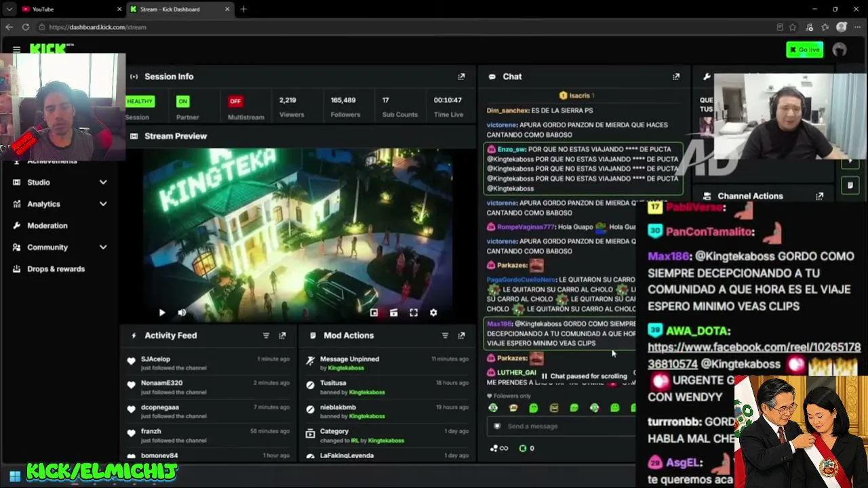The height and width of the screenshot is (488, 868).
Task: Start streaming with Go live button
Action: point(805,49)
